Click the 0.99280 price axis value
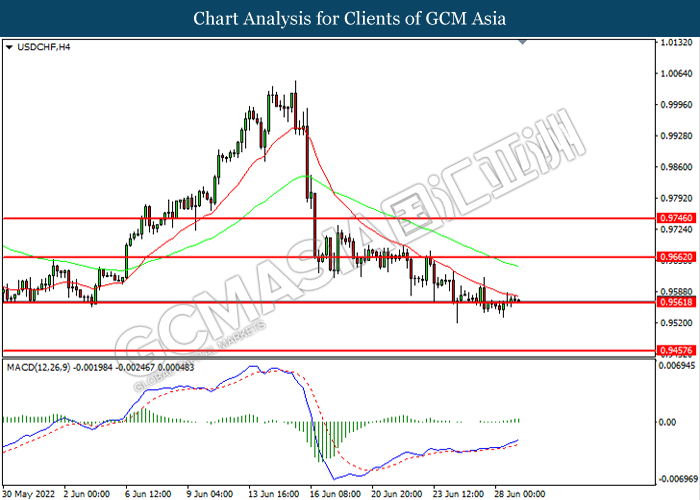 [676, 136]
